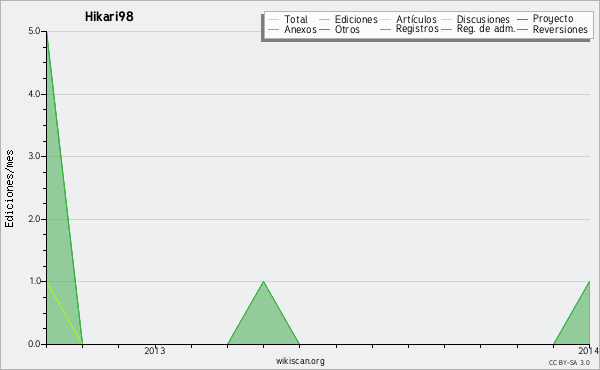Click the wikiscan.org text below the chart

click(x=300, y=361)
